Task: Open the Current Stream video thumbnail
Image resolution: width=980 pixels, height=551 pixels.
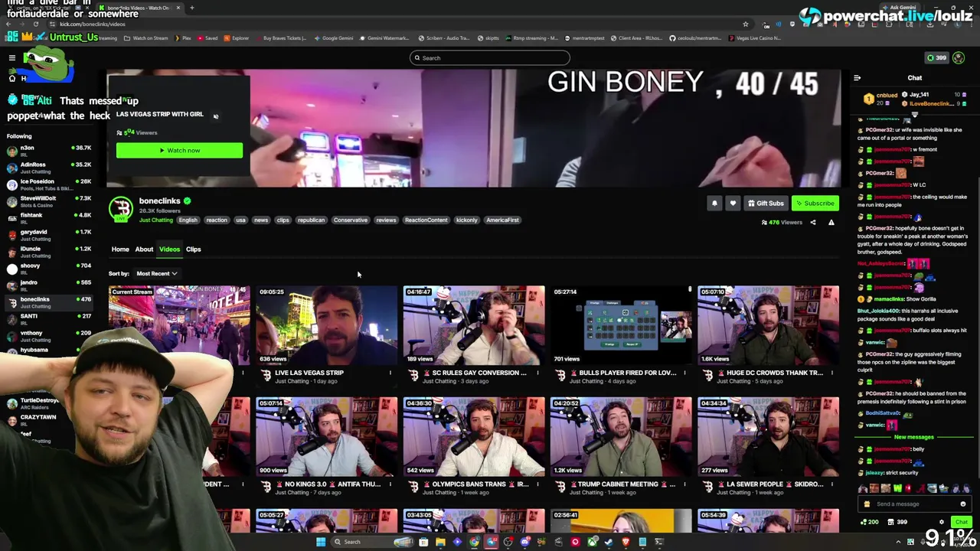Action: coord(179,325)
